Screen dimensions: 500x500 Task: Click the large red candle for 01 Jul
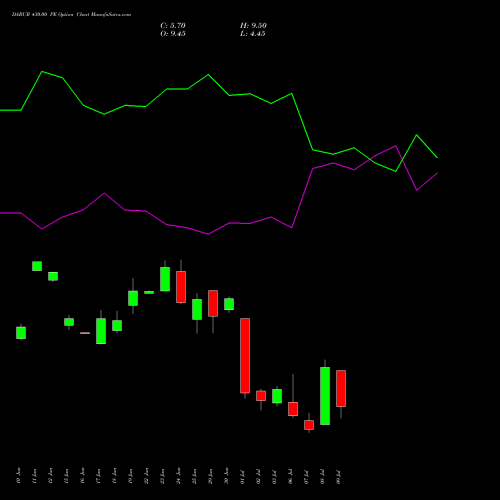[x=245, y=356]
